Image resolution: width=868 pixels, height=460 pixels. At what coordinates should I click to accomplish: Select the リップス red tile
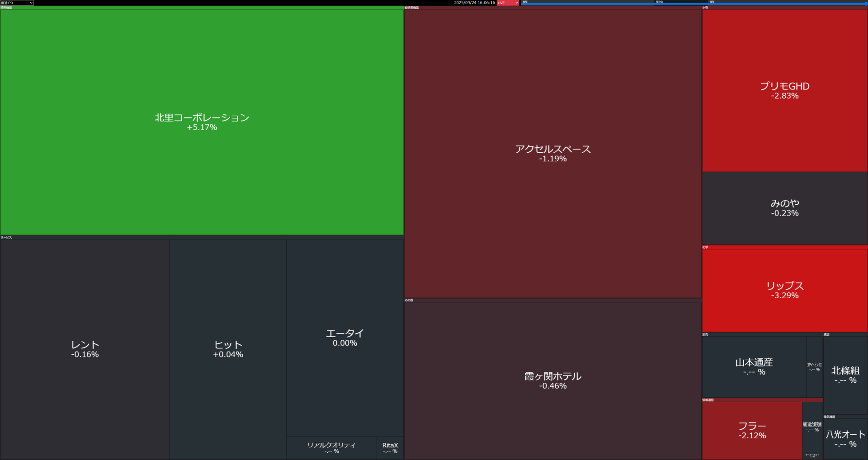pyautogui.click(x=784, y=290)
